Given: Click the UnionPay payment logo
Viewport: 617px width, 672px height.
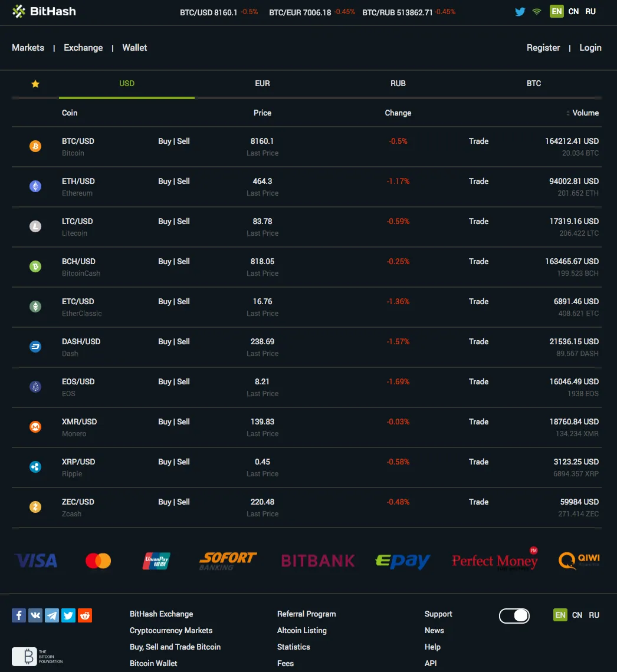Looking at the screenshot, I should [156, 561].
